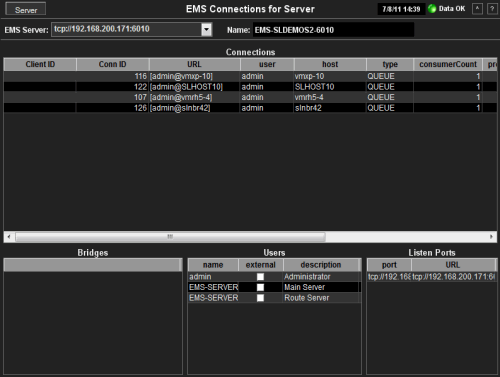Select the EMS Server combo box field

[131, 30]
